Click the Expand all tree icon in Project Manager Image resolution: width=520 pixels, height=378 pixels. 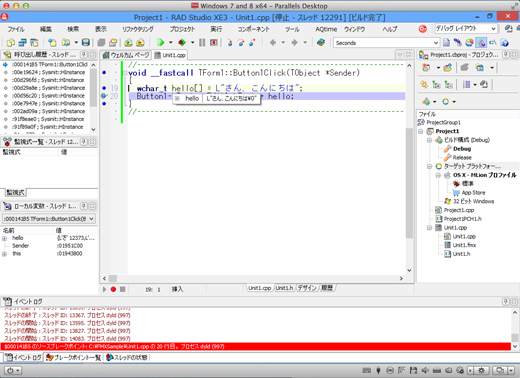436,85
